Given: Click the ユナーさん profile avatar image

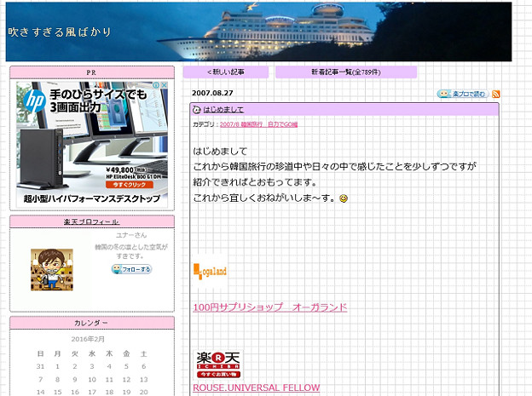Looking at the screenshot, I should click(52, 270).
